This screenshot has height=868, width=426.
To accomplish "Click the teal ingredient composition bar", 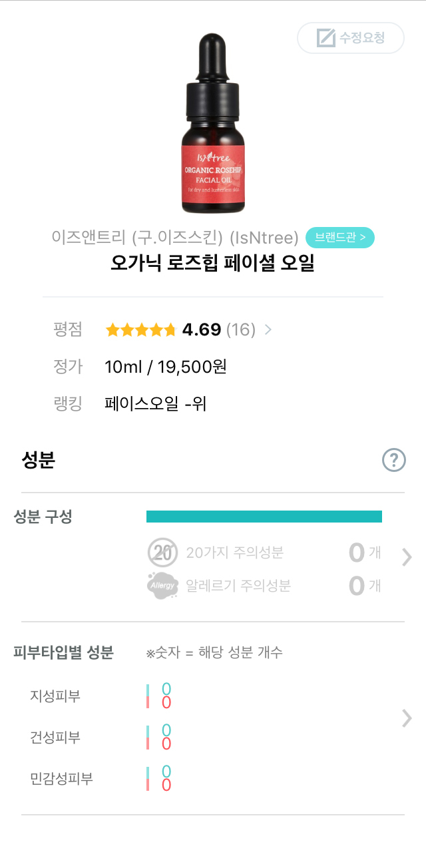I will tap(264, 517).
